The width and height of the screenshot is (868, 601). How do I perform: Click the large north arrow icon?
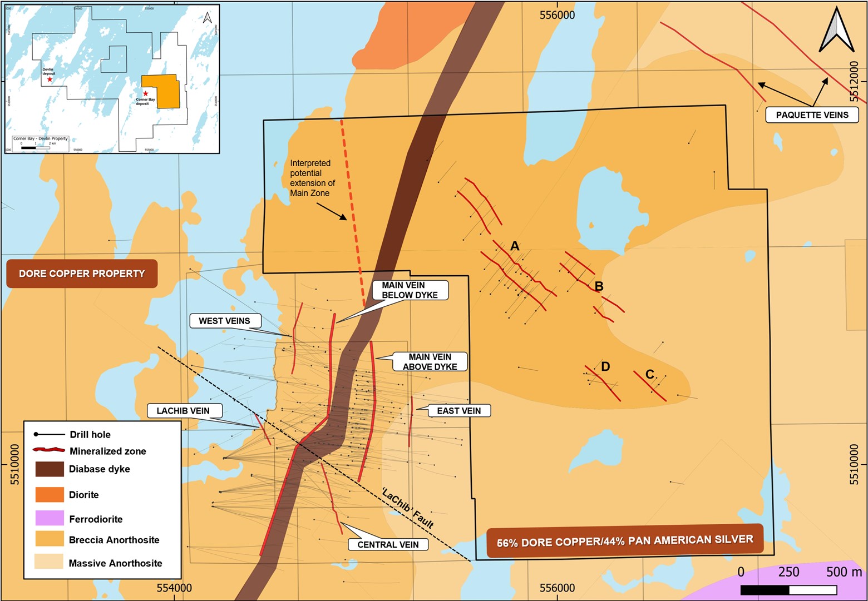pos(836,30)
